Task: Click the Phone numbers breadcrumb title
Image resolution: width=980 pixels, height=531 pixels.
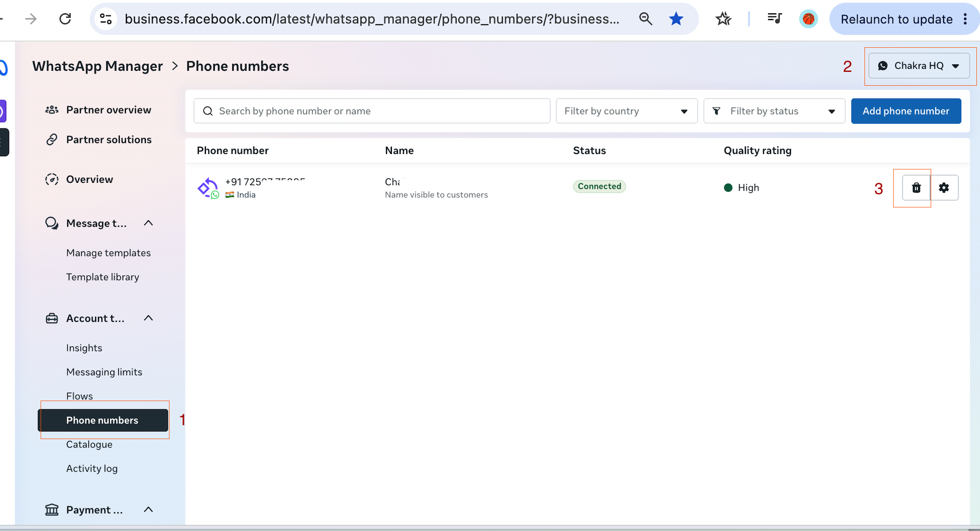Action: tap(237, 66)
